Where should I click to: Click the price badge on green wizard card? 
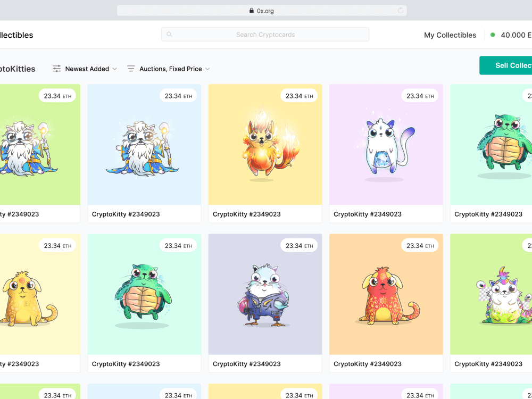(57, 96)
